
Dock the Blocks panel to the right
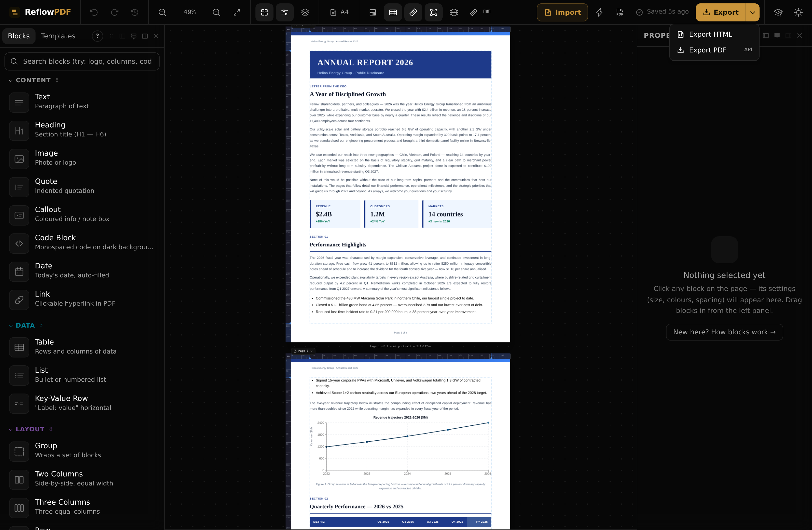tap(145, 36)
